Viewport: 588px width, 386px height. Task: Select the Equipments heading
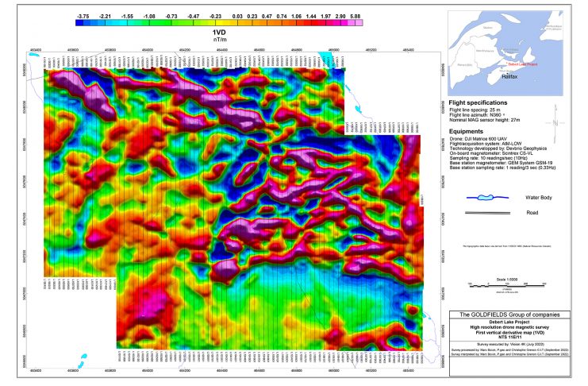tap(468, 128)
